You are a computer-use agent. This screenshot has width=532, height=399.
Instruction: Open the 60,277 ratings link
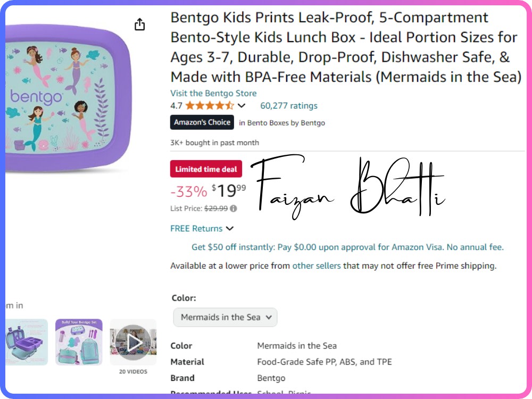tap(289, 105)
